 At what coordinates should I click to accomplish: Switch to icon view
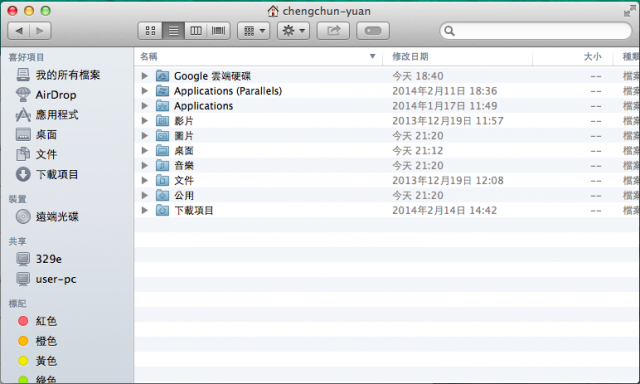click(150, 31)
